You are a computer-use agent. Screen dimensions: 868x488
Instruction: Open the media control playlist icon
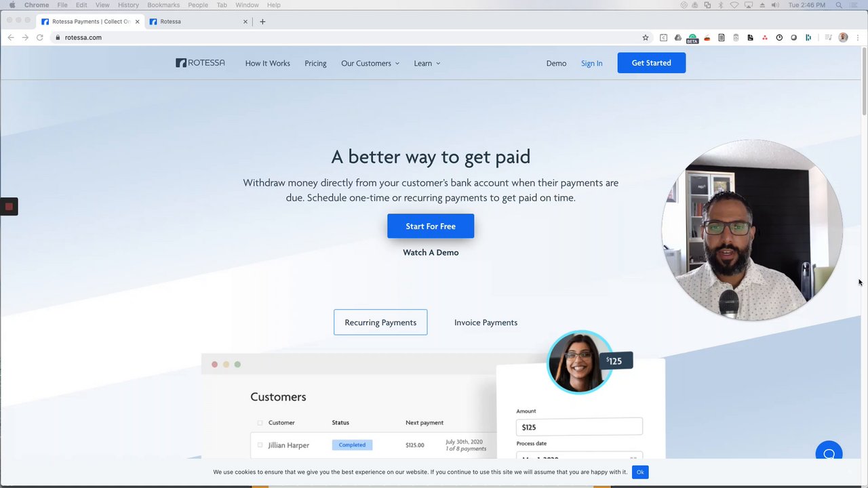click(x=829, y=37)
